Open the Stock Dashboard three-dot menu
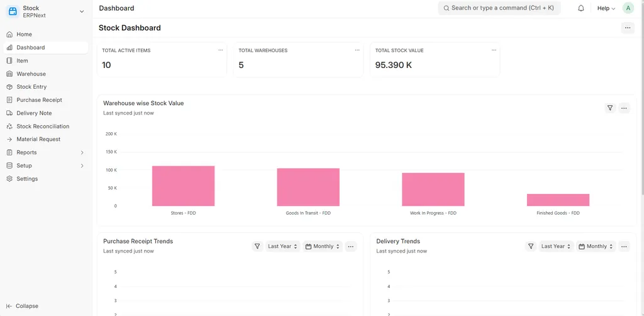 point(627,28)
